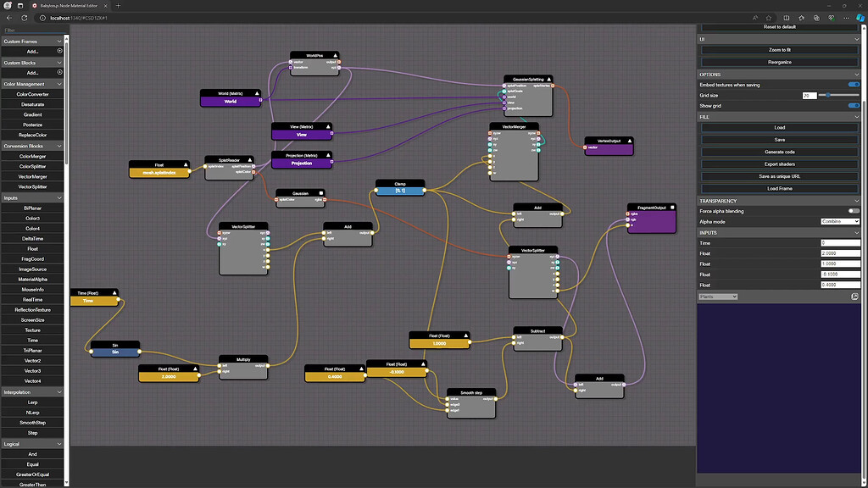Image resolution: width=868 pixels, height=488 pixels.
Task: Click the Grid size slider handle
Action: pos(828,95)
